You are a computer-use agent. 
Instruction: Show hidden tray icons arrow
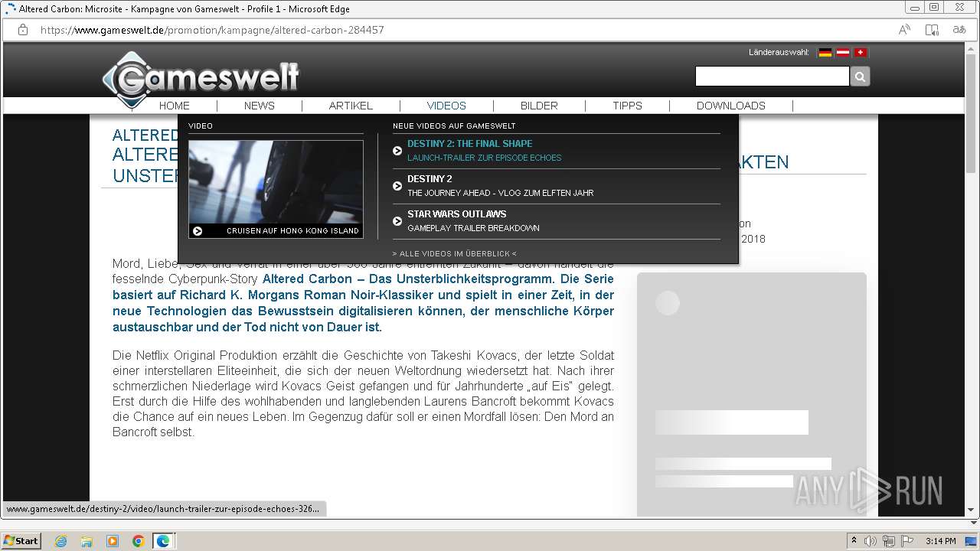[854, 541]
